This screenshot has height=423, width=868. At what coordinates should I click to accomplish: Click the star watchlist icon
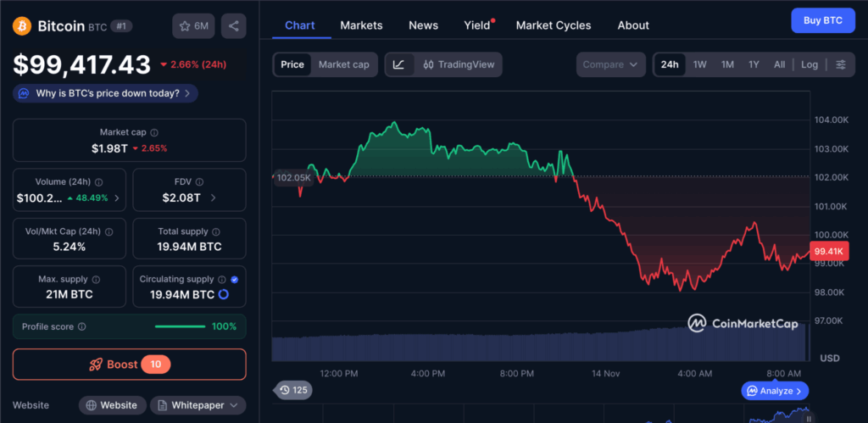[x=185, y=26]
